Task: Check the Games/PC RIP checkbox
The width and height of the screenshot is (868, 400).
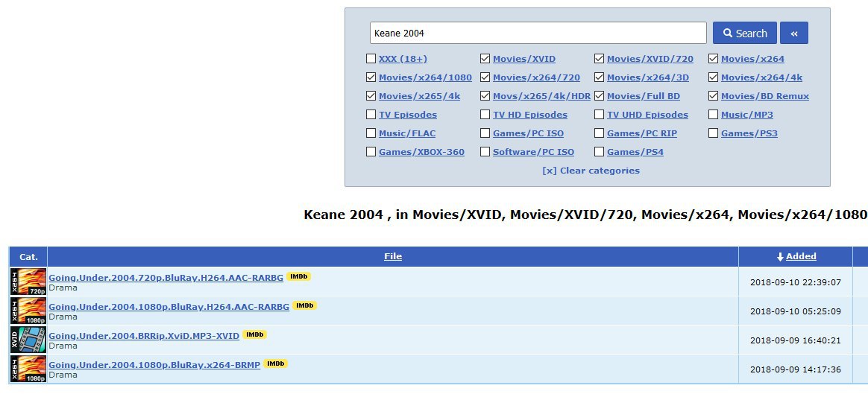Action: tap(599, 133)
